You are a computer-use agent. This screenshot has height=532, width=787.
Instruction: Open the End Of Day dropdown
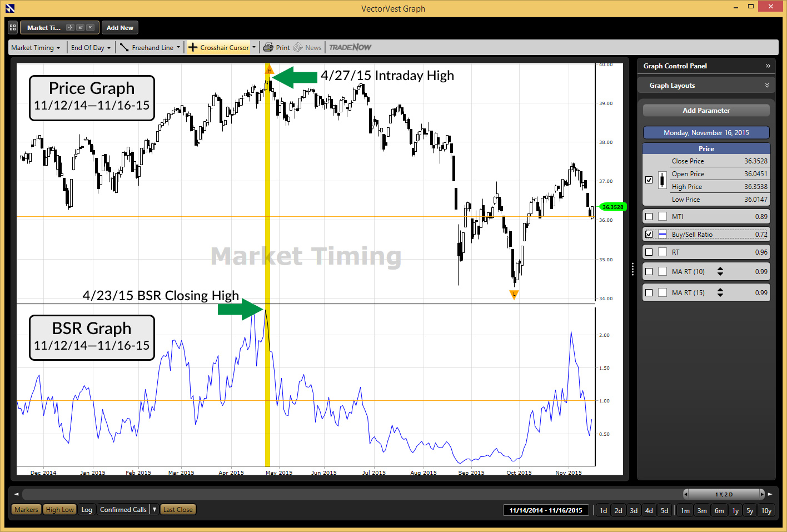[x=91, y=47]
